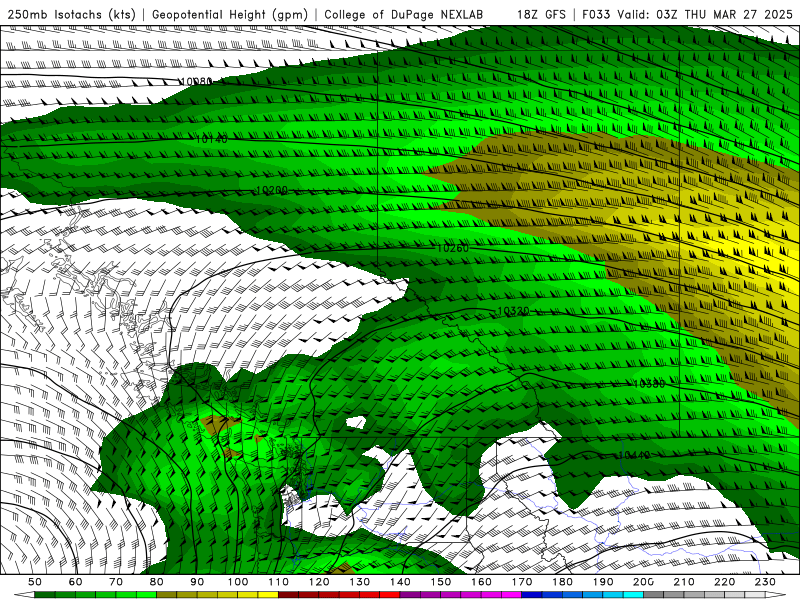Click the 130 value on the color scale
The height and width of the screenshot is (600, 800).
[359, 582]
